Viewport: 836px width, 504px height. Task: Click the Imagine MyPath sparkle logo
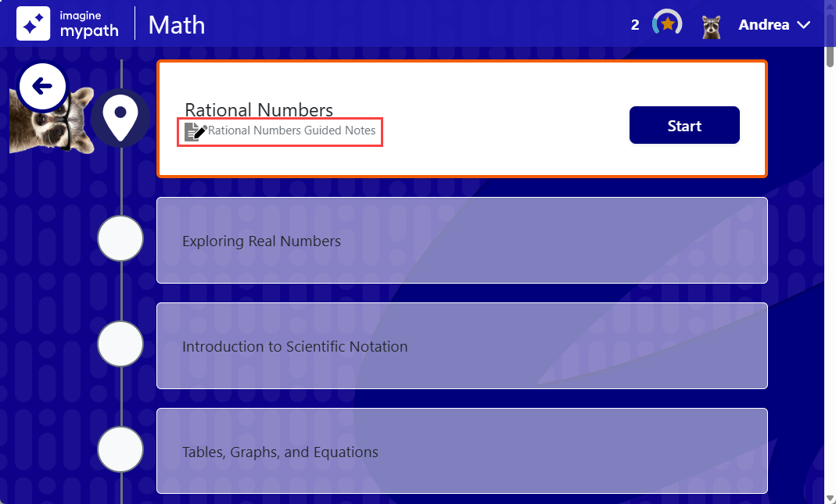33,24
